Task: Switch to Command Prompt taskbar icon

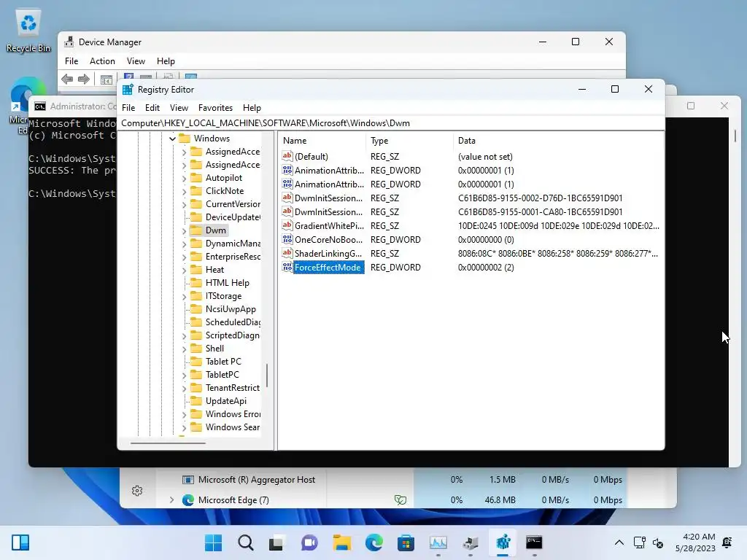Action: pyautogui.click(x=534, y=542)
